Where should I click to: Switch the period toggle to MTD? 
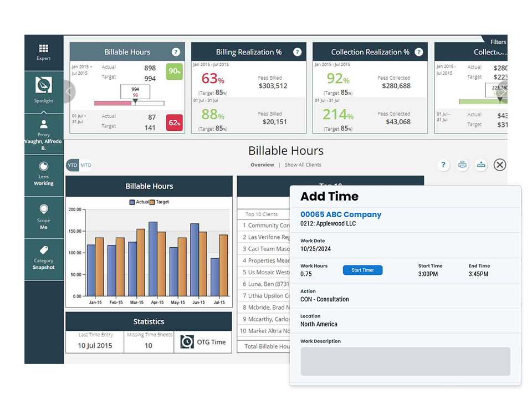pyautogui.click(x=86, y=165)
